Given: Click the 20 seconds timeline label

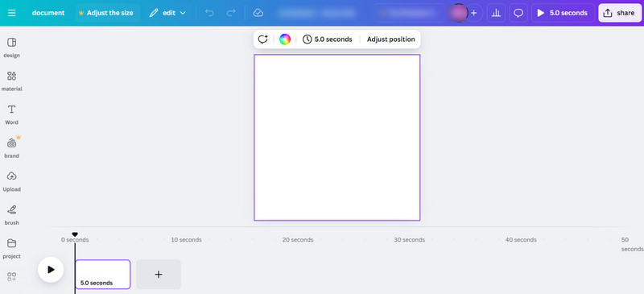Looking at the screenshot, I should click(x=298, y=240).
